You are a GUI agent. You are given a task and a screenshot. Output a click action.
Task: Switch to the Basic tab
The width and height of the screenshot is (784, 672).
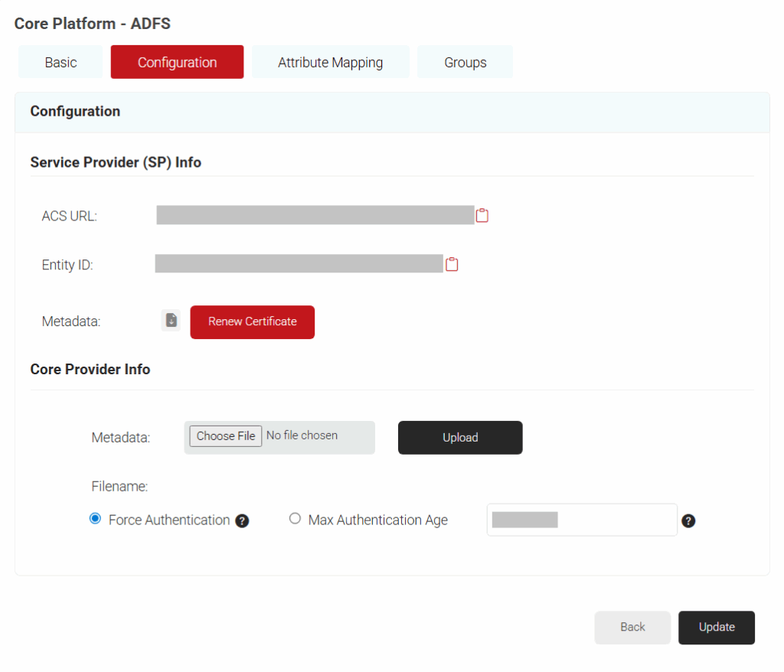click(x=60, y=63)
